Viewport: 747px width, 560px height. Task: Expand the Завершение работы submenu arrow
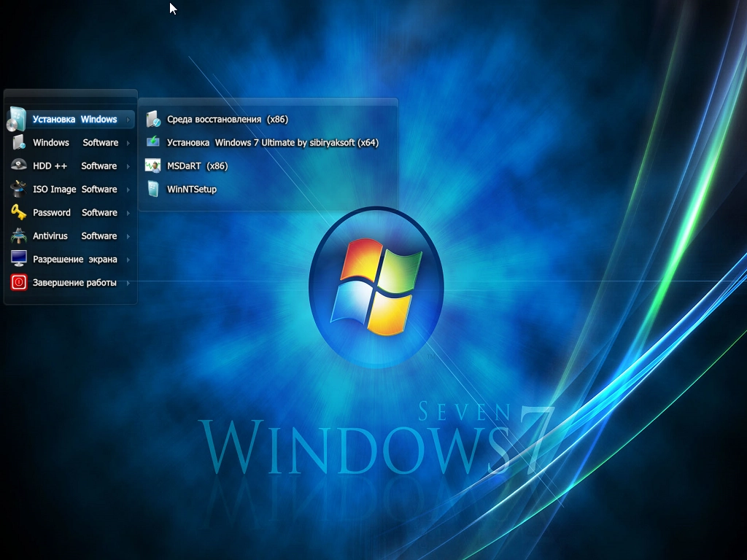tap(128, 283)
